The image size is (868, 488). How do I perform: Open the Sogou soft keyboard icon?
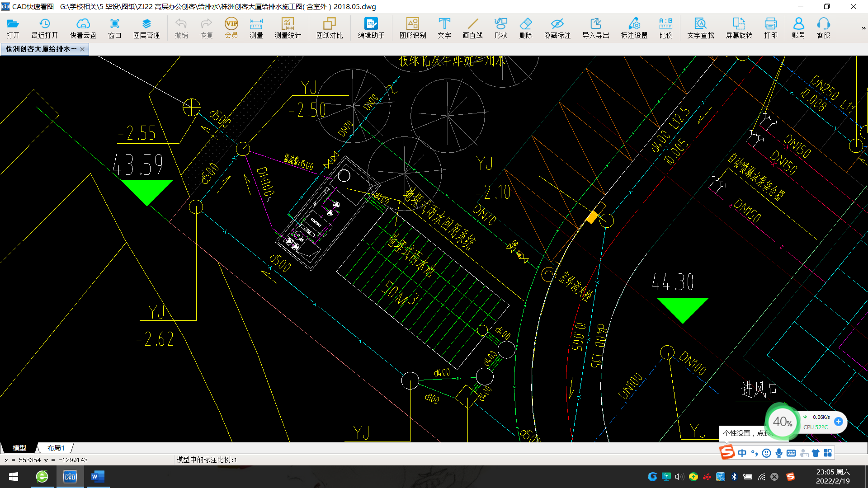[x=791, y=453]
